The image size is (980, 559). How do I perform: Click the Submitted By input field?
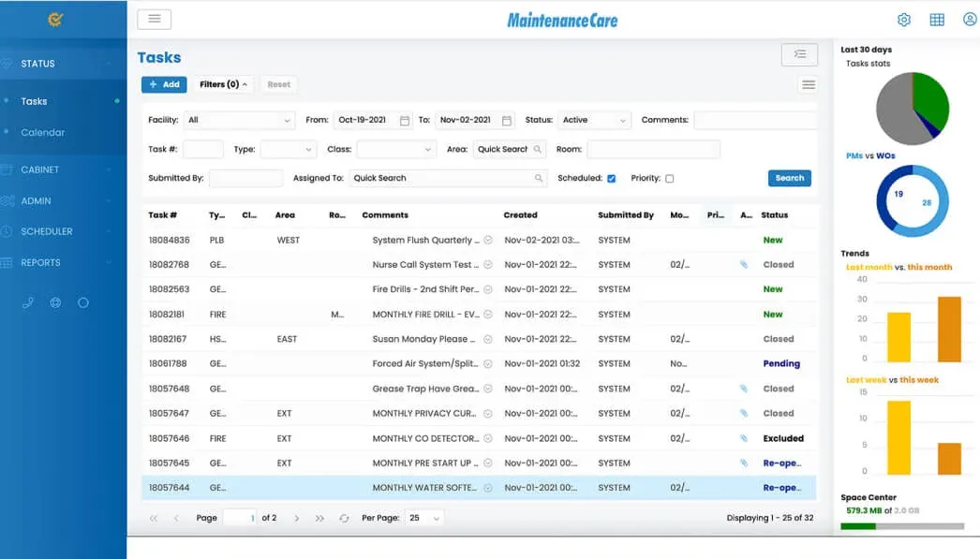pyautogui.click(x=245, y=178)
